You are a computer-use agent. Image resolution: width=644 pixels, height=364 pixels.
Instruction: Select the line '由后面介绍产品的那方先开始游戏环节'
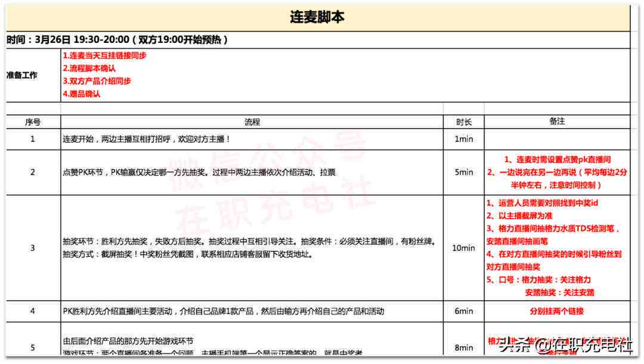click(x=128, y=341)
